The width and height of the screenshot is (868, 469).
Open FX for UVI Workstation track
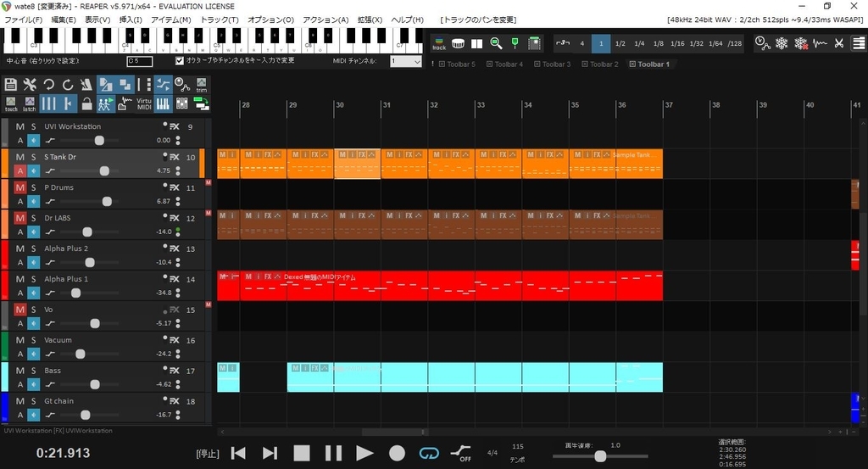pyautogui.click(x=174, y=126)
